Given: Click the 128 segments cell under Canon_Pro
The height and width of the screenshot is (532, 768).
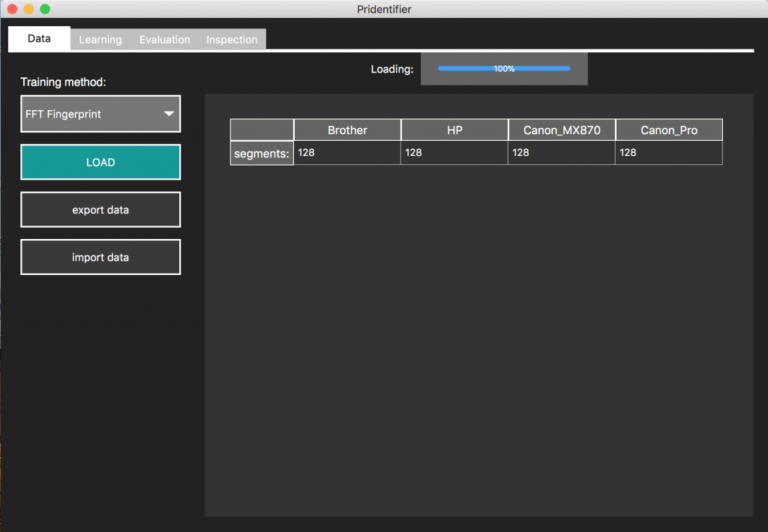Looking at the screenshot, I should tap(669, 153).
